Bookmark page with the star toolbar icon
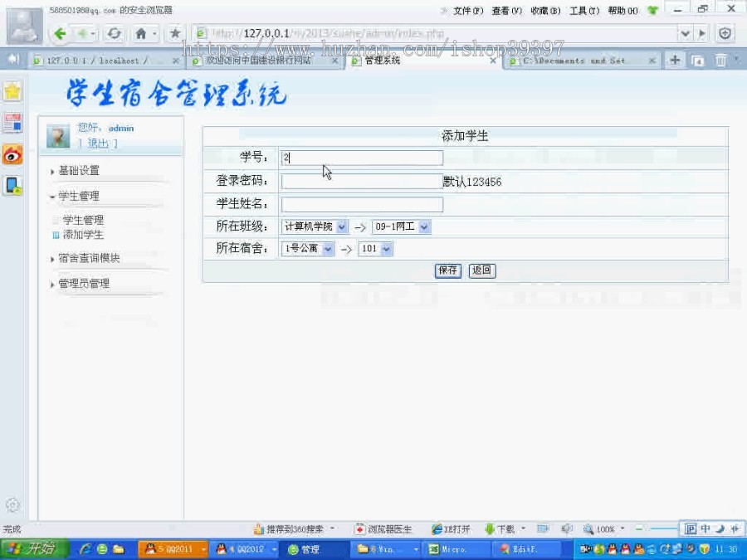 (x=175, y=34)
